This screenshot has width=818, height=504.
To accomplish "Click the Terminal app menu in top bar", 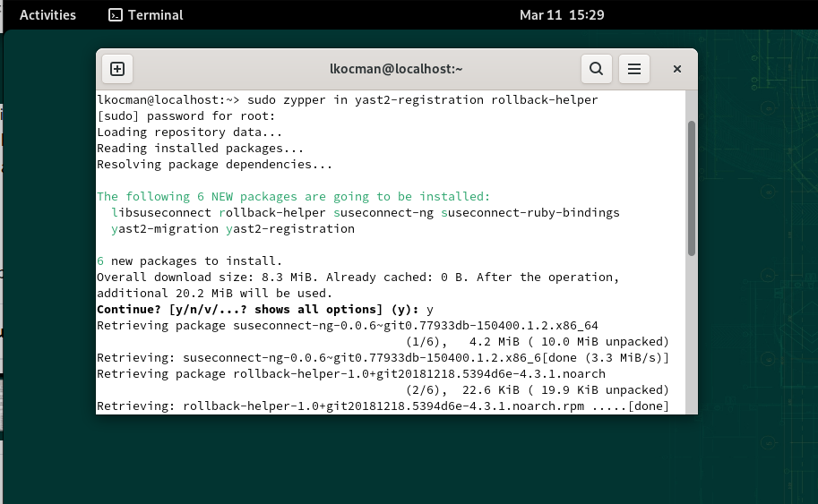I will [x=146, y=15].
